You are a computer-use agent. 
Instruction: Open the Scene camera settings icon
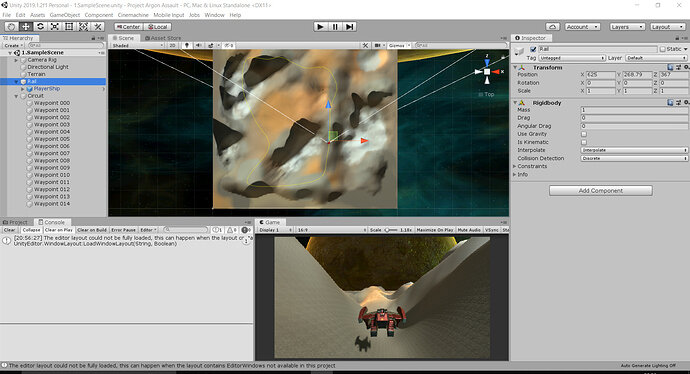coord(378,45)
